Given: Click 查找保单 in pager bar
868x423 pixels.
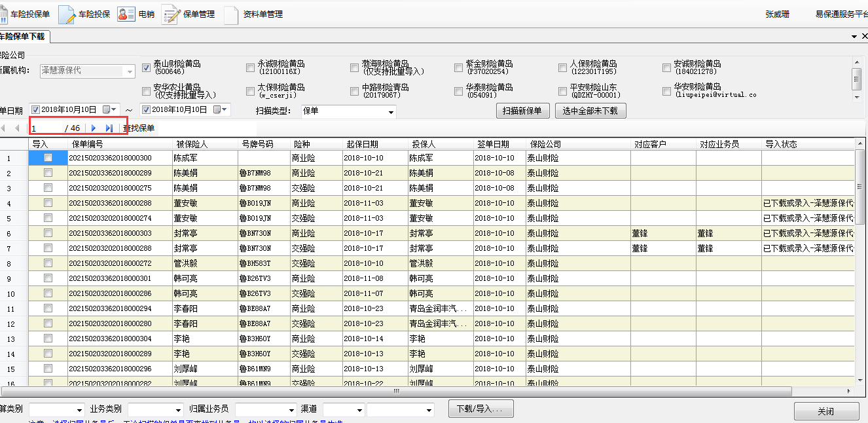Looking at the screenshot, I should [x=139, y=128].
